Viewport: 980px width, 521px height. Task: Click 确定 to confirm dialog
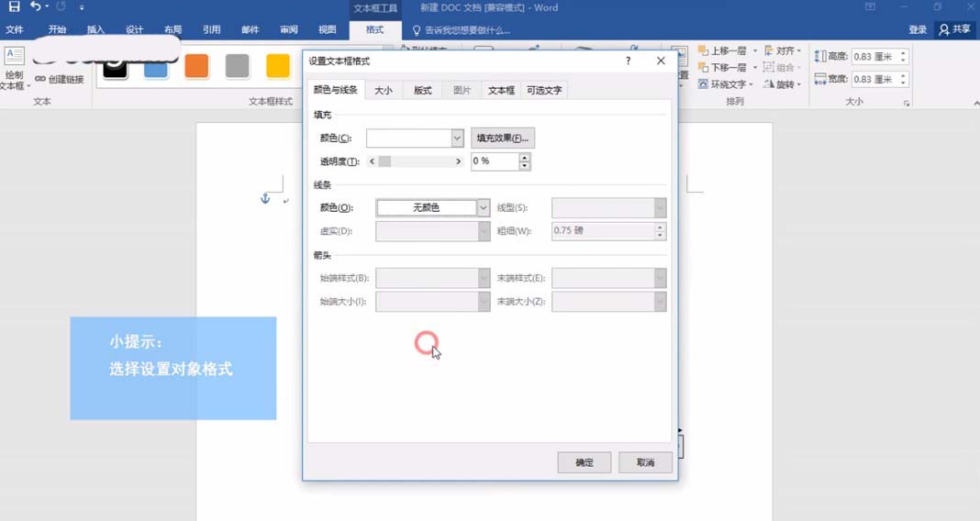[x=585, y=462]
